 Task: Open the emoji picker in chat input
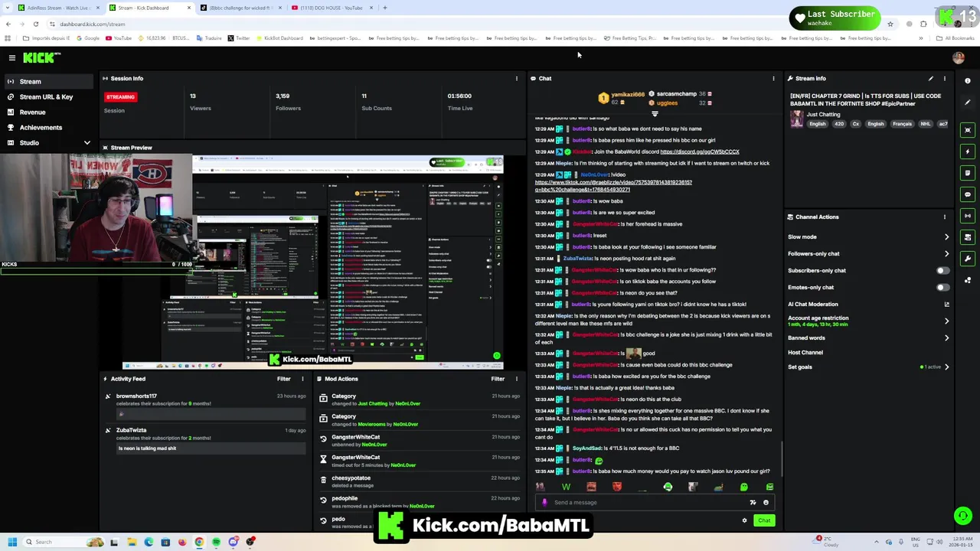click(x=766, y=503)
